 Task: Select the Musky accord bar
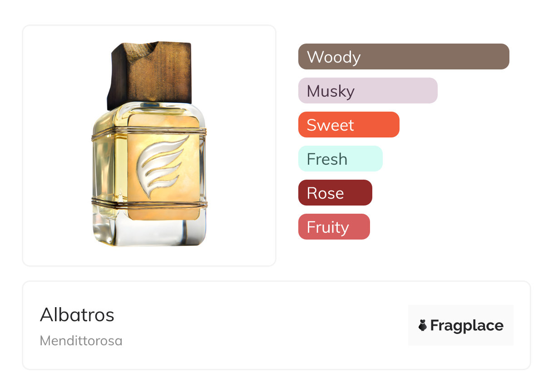pyautogui.click(x=367, y=91)
